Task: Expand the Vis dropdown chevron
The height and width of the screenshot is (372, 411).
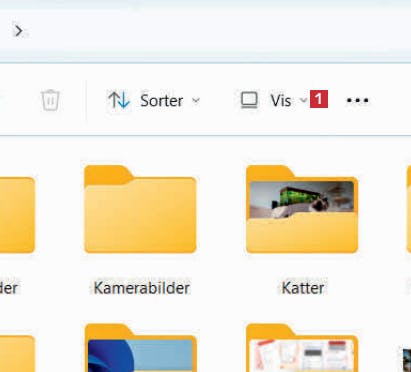Action: point(303,100)
